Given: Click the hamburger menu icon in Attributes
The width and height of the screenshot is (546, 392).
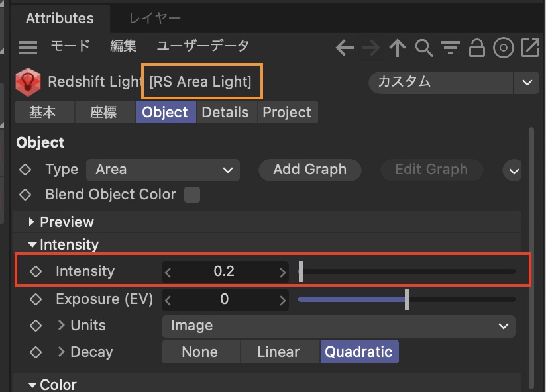Looking at the screenshot, I should [27, 47].
